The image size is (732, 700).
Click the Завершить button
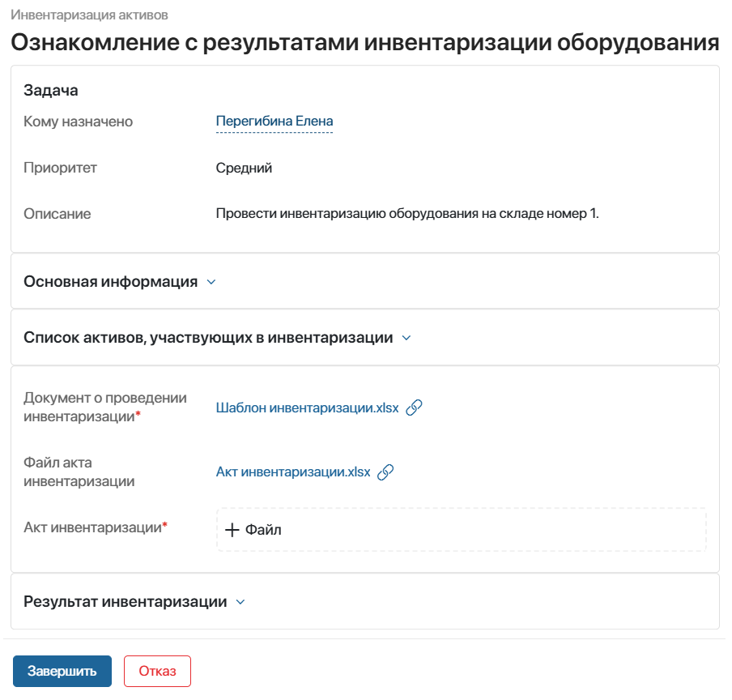click(62, 671)
